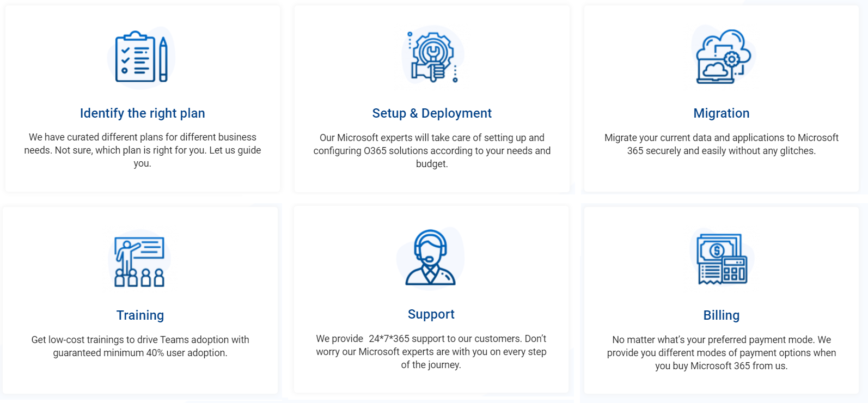Screen dimensions: 868x403
Task: Open the 'Setup & Deployment' heading
Action: point(432,113)
